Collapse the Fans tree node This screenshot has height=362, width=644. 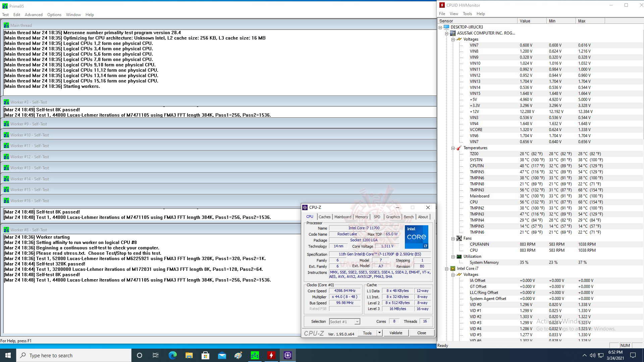[453, 238]
